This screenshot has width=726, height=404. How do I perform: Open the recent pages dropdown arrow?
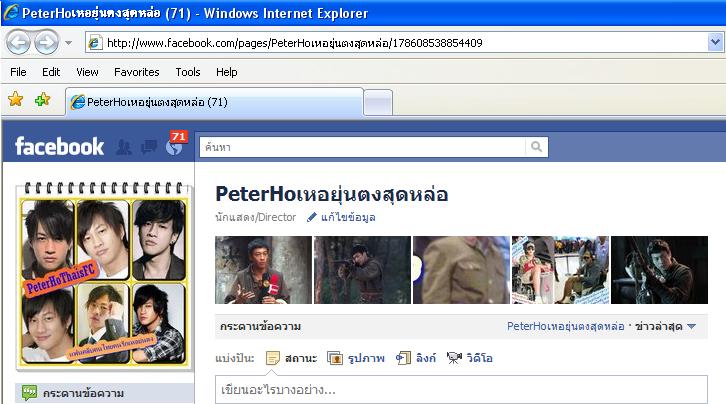pos(69,43)
